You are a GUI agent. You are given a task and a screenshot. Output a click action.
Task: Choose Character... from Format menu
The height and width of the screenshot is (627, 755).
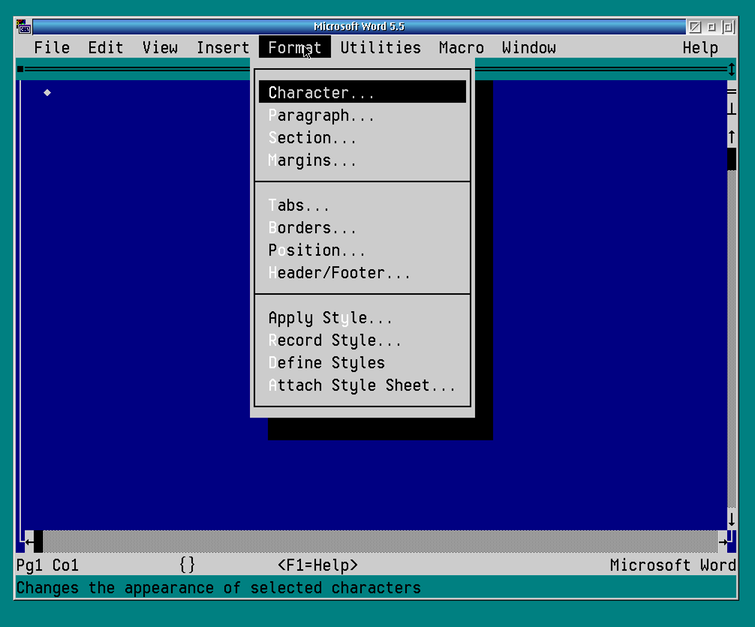point(362,92)
